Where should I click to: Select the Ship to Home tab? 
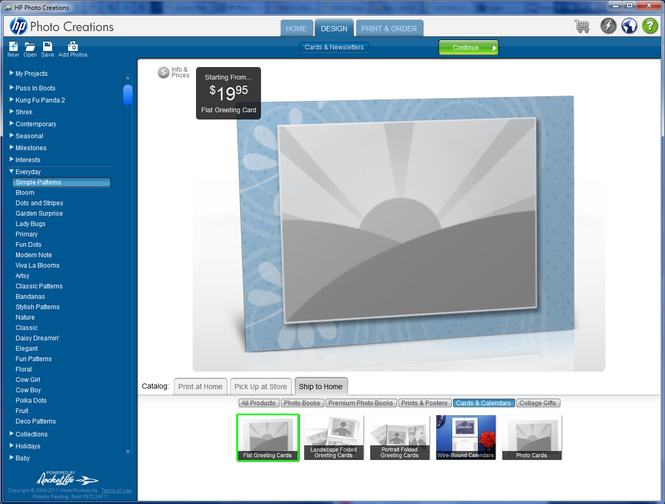(x=321, y=386)
